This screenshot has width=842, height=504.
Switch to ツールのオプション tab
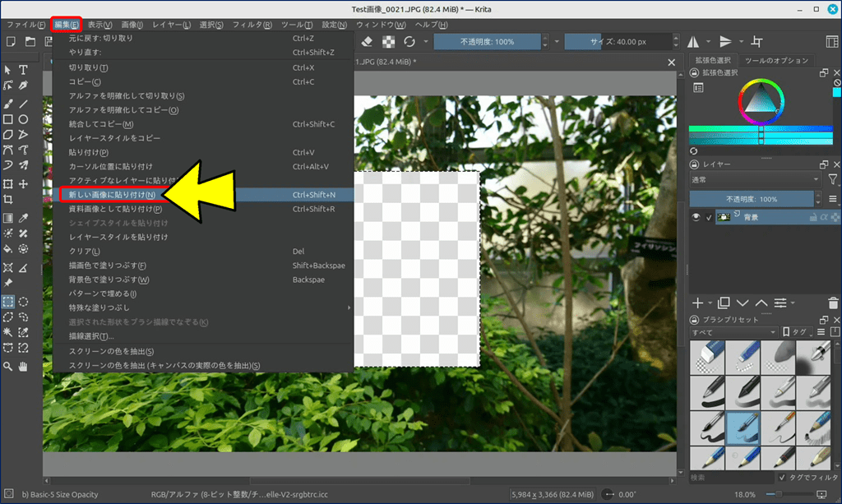[777, 61]
